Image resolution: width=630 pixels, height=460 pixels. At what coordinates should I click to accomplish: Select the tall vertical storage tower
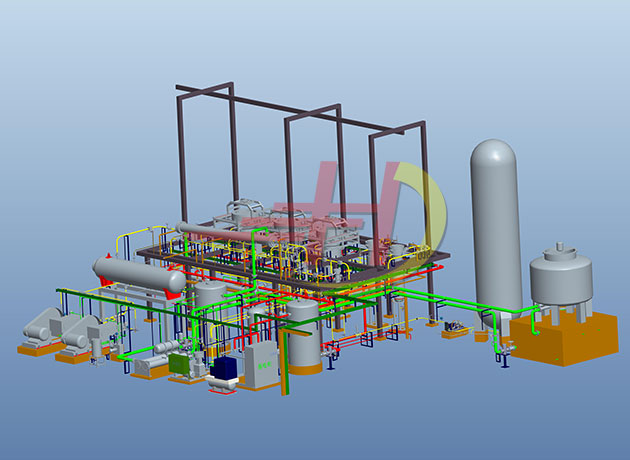[x=496, y=225]
